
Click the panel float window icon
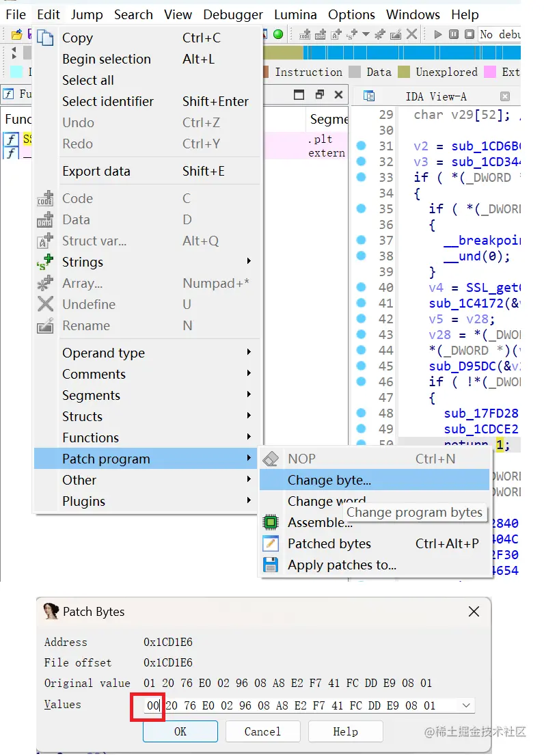(x=319, y=94)
